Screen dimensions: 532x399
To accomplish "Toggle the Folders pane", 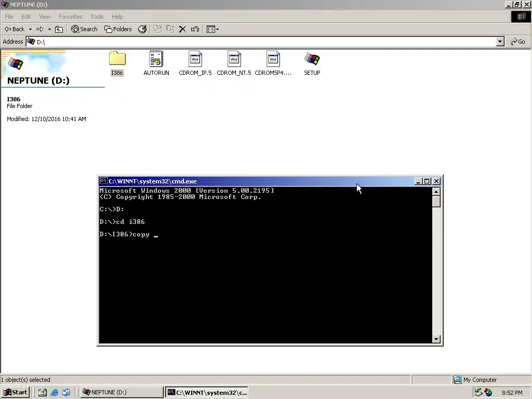I will [118, 29].
